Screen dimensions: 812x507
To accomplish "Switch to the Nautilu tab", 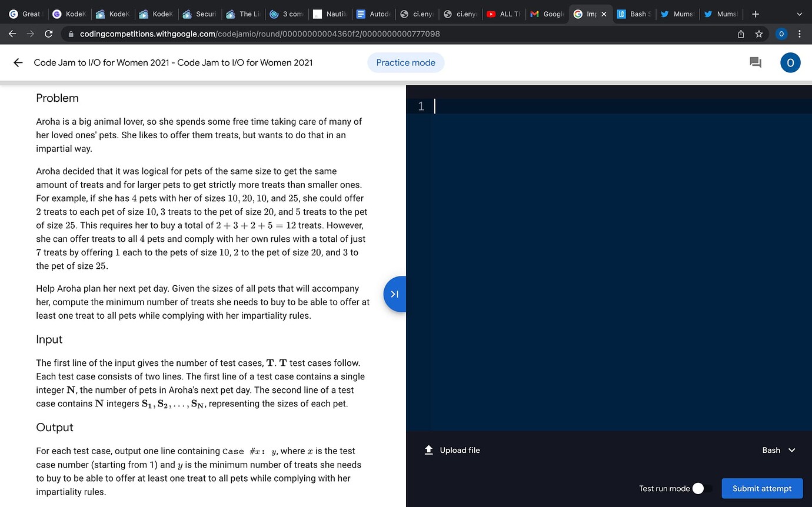I will coord(330,14).
